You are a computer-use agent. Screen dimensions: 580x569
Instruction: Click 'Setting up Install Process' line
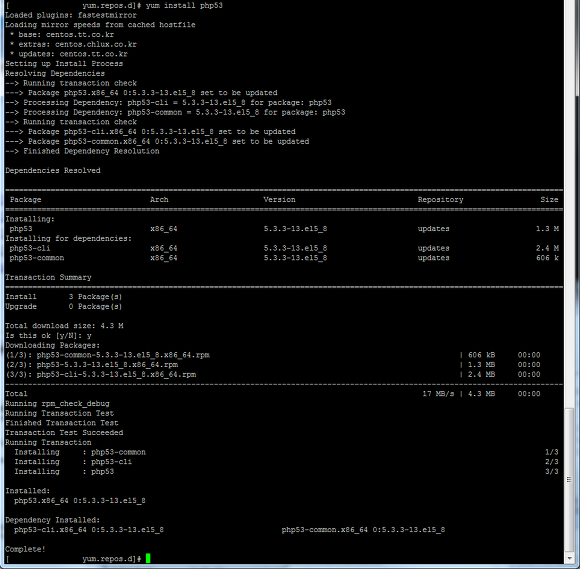click(64, 64)
